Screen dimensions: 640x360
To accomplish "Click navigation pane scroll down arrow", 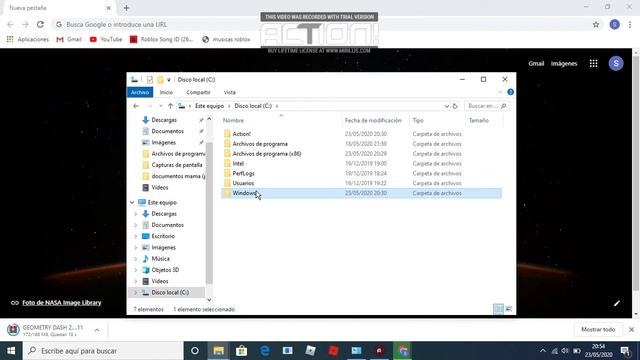I will (x=209, y=300).
